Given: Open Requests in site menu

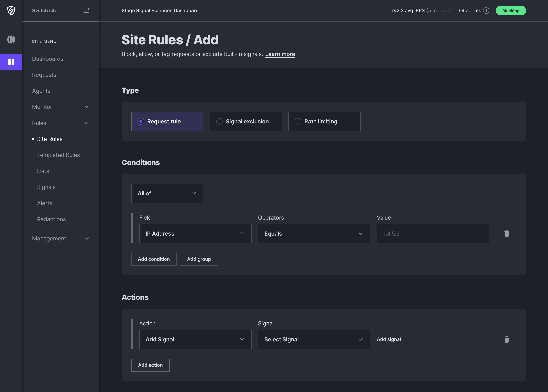Looking at the screenshot, I should pyautogui.click(x=44, y=75).
